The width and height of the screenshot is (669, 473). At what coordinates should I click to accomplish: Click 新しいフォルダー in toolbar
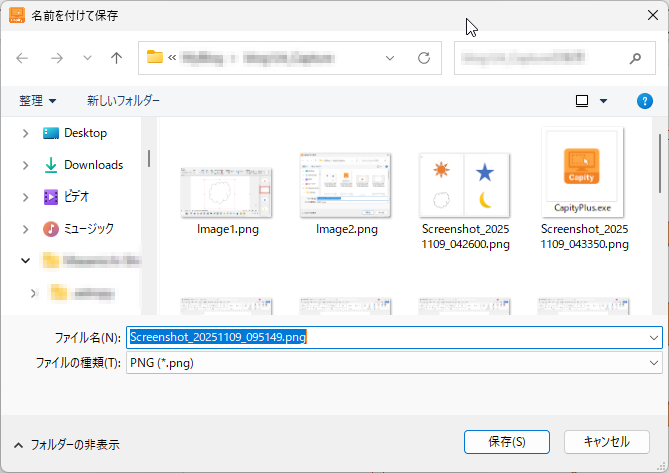[x=123, y=101]
